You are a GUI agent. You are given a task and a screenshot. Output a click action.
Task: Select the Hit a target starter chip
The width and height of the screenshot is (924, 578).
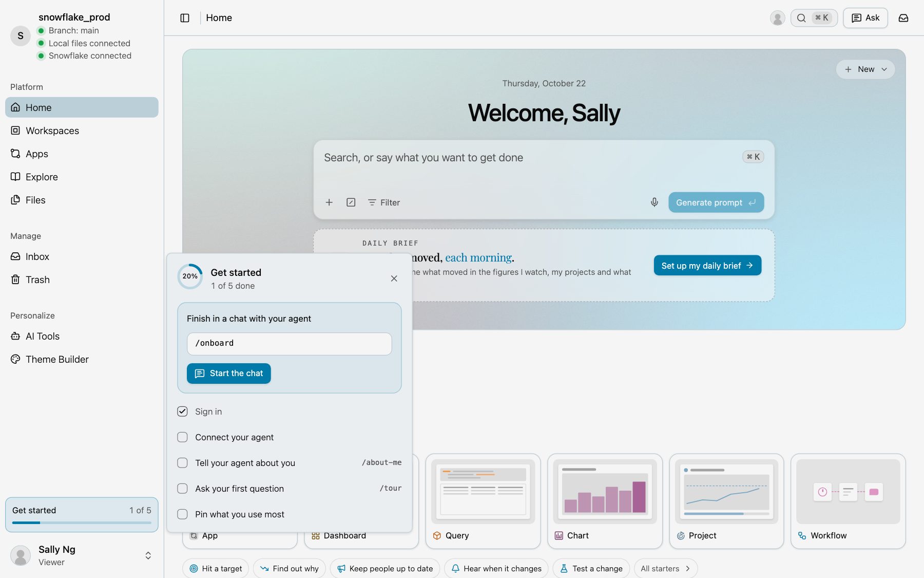click(216, 568)
